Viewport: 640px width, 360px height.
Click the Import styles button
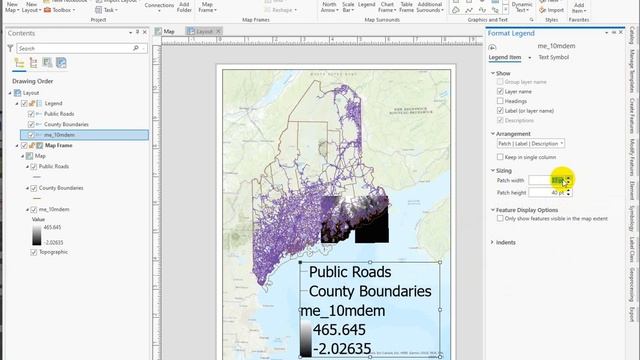click(x=551, y=10)
